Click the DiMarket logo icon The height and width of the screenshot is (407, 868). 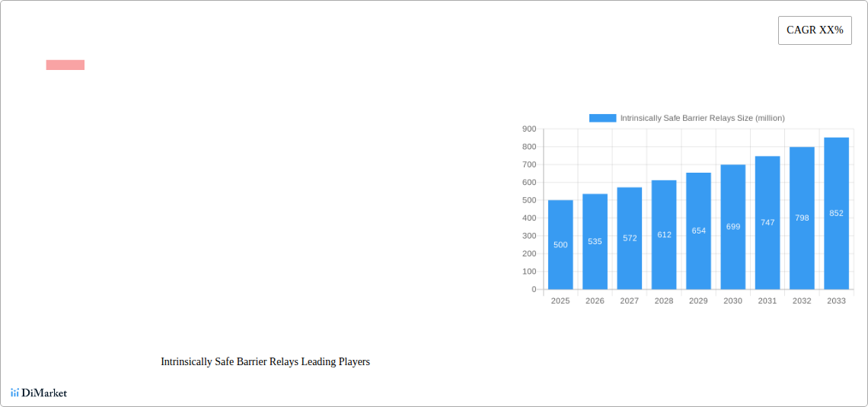pos(14,393)
